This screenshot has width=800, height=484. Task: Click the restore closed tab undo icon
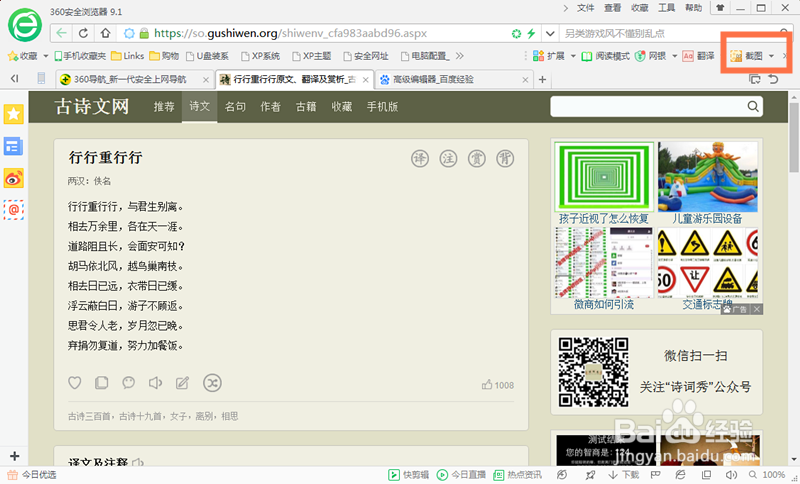[x=773, y=79]
